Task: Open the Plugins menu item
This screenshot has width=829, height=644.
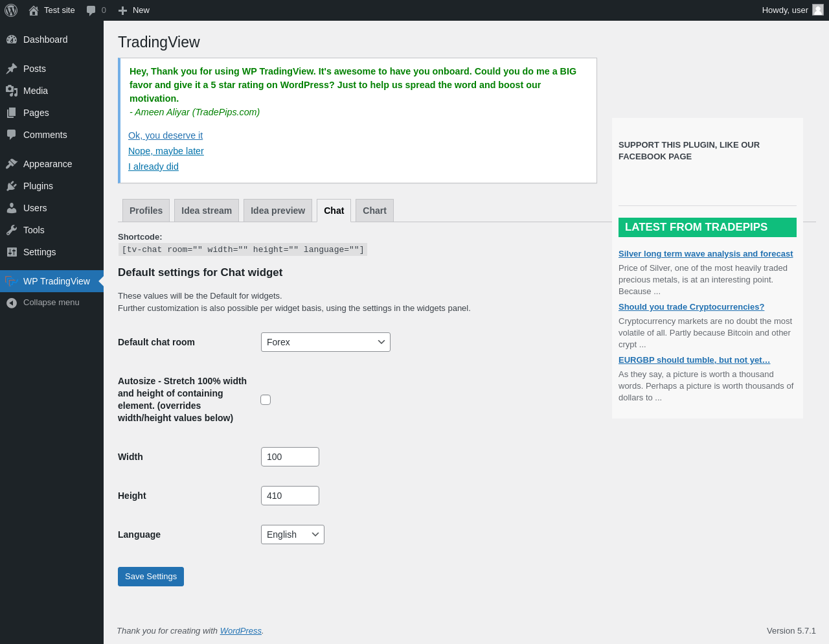Action: click(x=52, y=186)
